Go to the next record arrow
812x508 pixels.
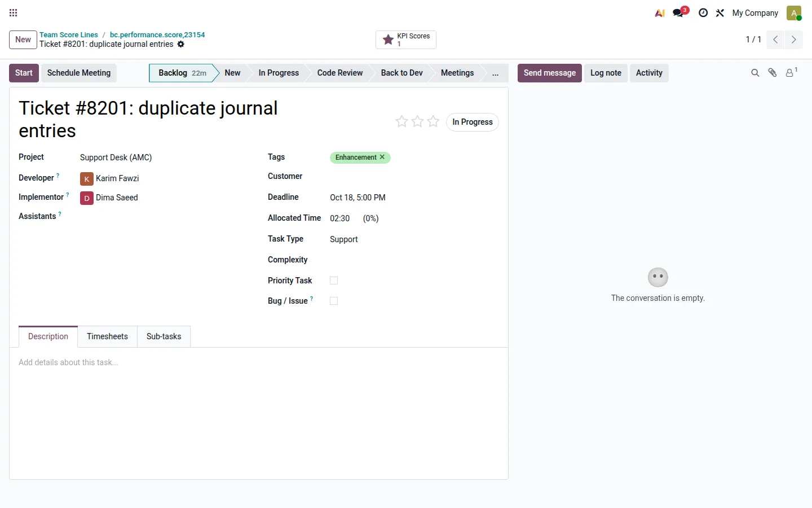pos(793,40)
